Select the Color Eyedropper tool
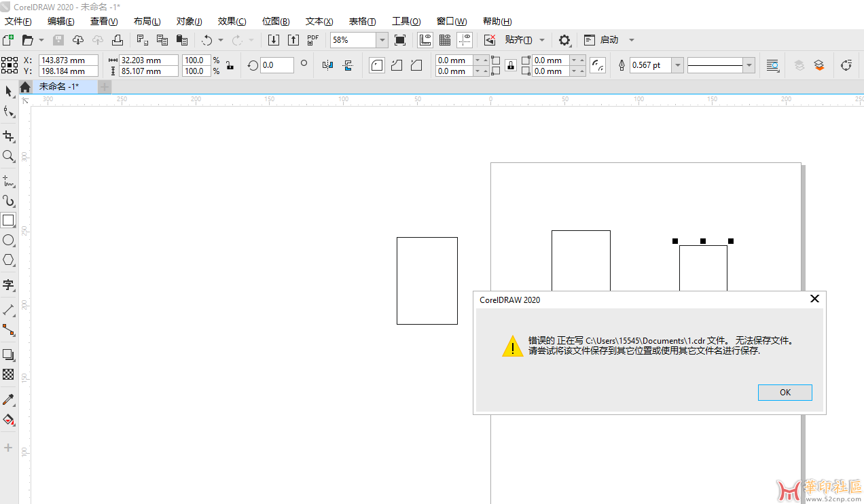 click(8, 399)
